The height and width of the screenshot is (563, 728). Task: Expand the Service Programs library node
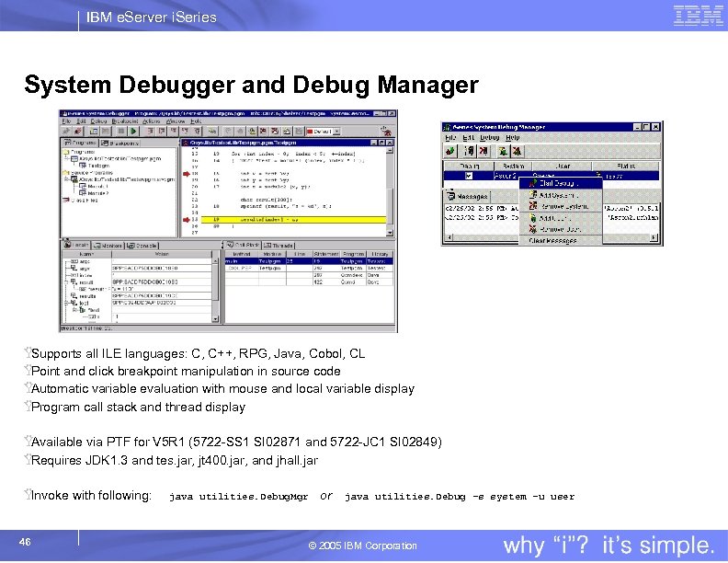pos(66,179)
